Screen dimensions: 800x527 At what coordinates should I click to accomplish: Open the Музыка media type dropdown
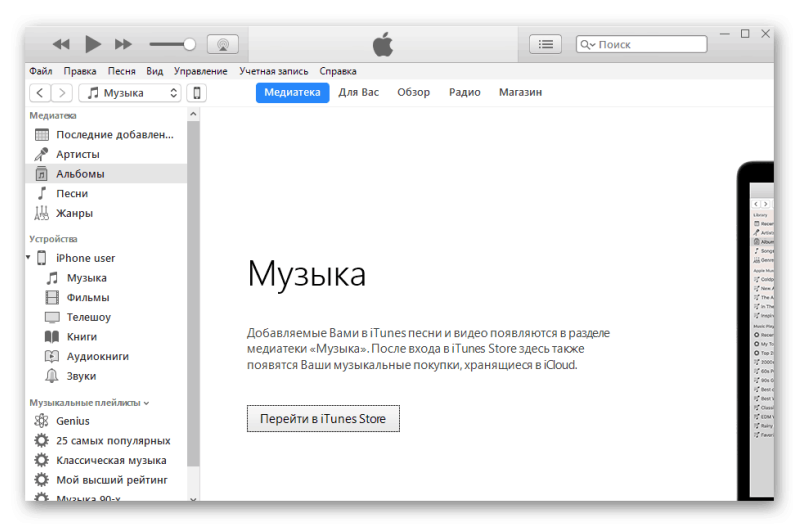(x=130, y=93)
